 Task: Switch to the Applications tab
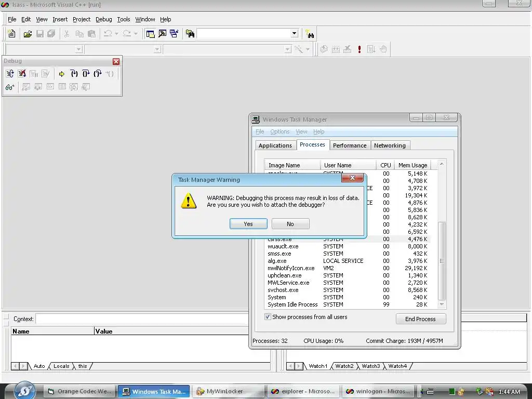[x=275, y=145]
